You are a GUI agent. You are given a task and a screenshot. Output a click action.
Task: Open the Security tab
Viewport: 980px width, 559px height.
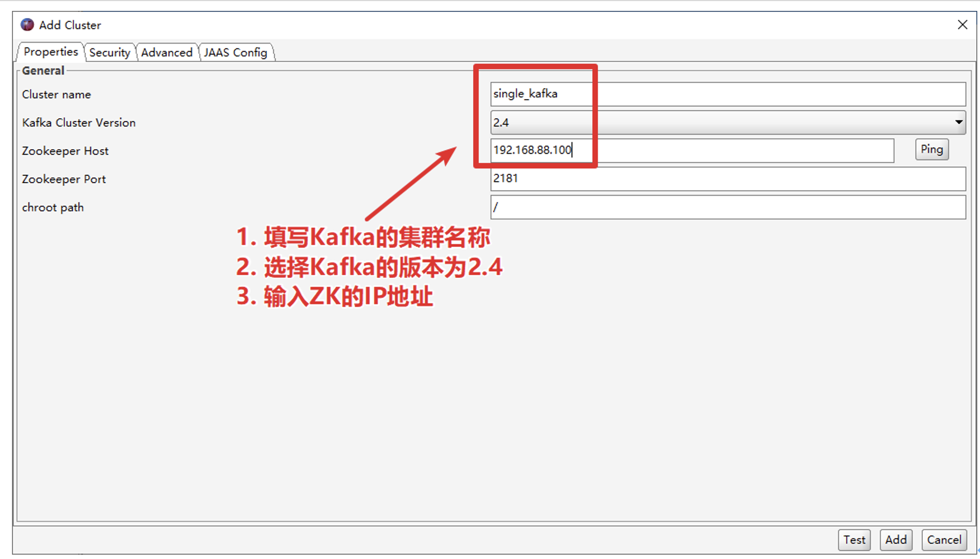tap(109, 53)
